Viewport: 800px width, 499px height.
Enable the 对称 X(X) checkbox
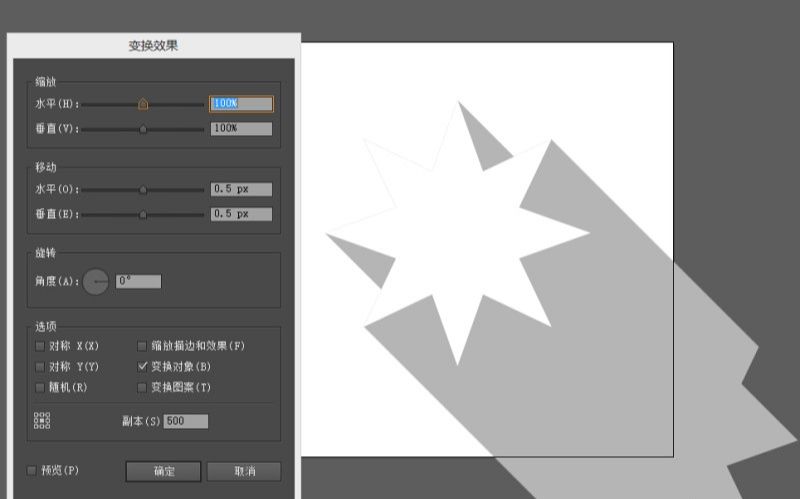point(40,346)
